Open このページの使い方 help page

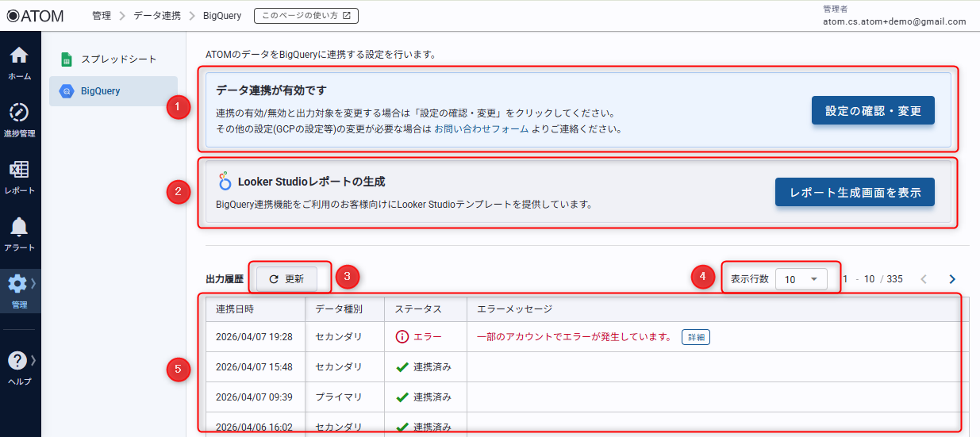[x=306, y=16]
